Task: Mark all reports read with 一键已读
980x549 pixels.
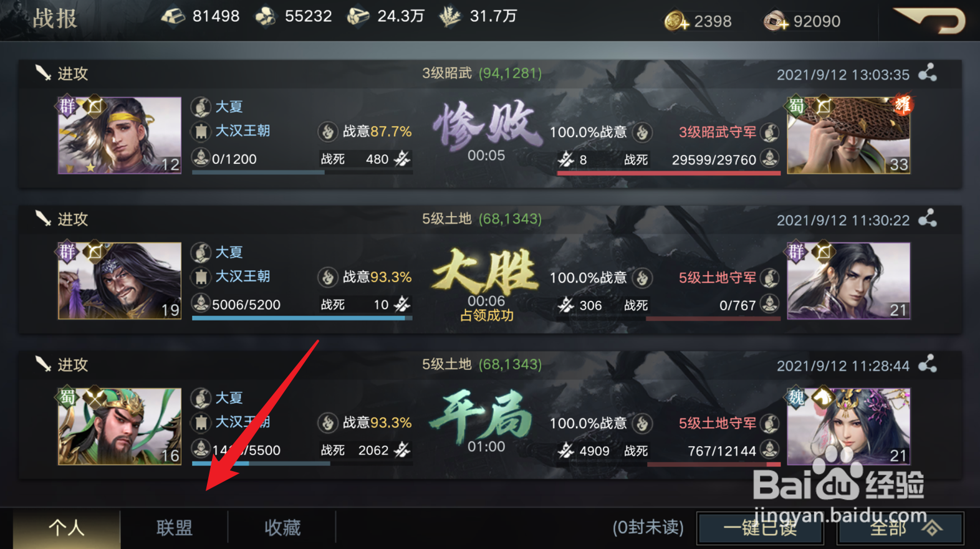Action: 760,528
